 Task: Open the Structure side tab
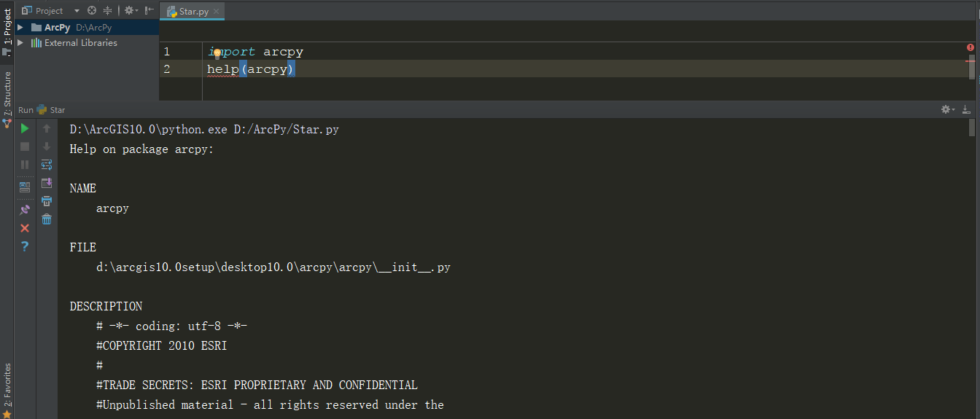(7, 93)
